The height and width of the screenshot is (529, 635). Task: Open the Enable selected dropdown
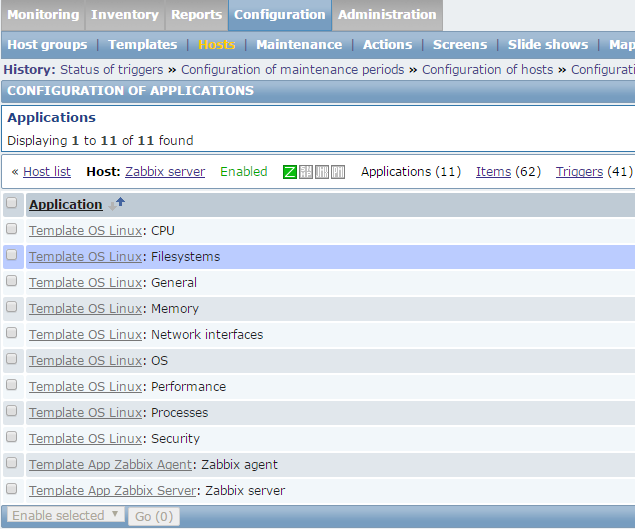click(66, 515)
